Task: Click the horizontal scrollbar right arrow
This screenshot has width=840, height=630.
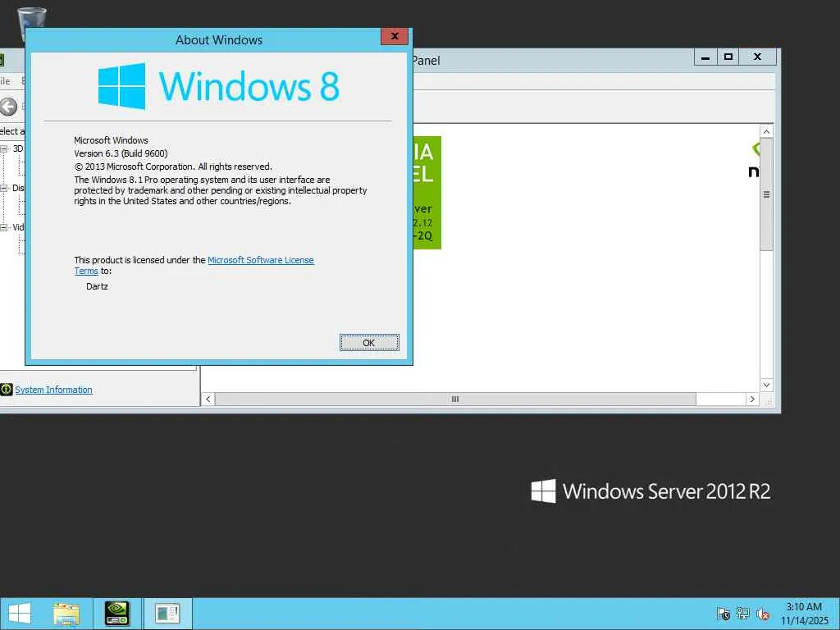Action: (x=752, y=399)
